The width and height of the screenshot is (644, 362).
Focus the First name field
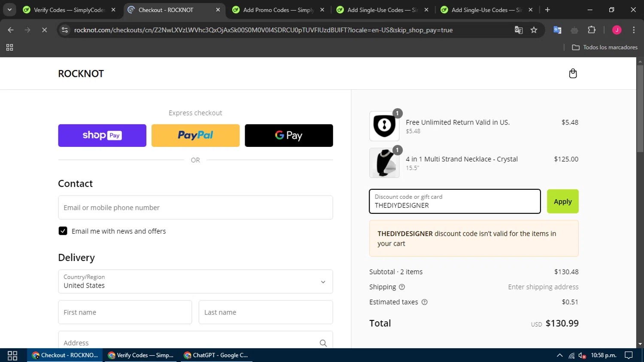coord(125,312)
